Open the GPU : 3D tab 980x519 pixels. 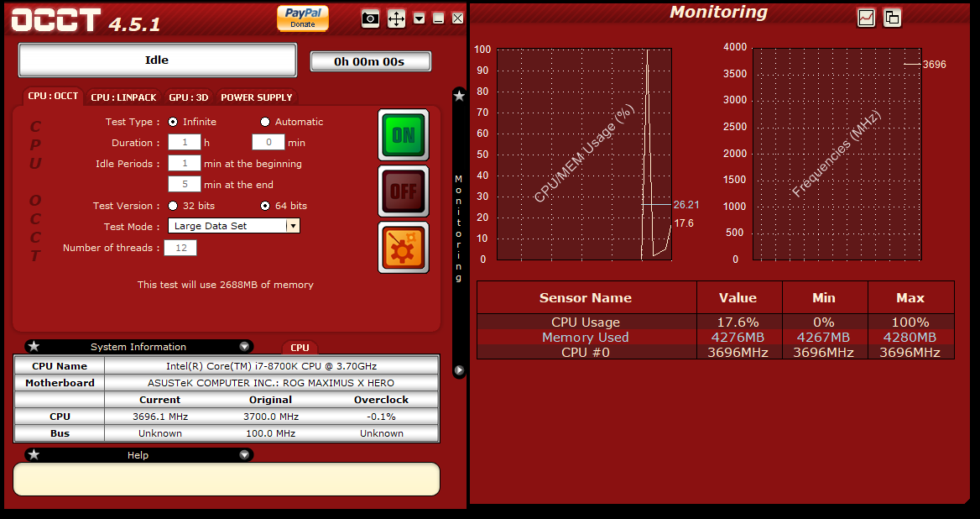[188, 97]
